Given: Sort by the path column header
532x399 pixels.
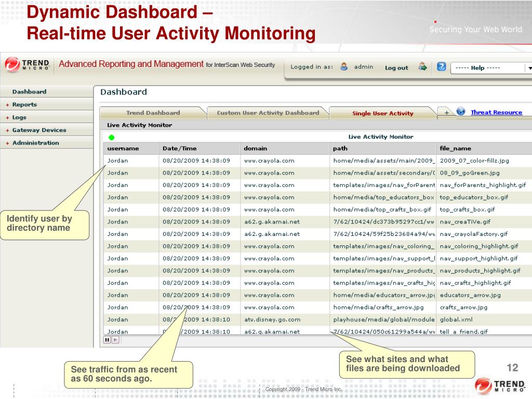Looking at the screenshot, I should (x=382, y=148).
